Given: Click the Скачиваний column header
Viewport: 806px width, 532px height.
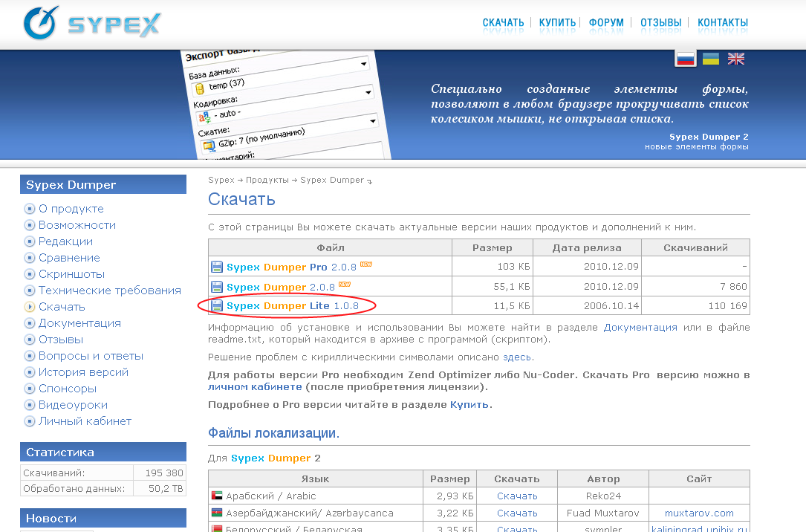Looking at the screenshot, I should click(695, 247).
